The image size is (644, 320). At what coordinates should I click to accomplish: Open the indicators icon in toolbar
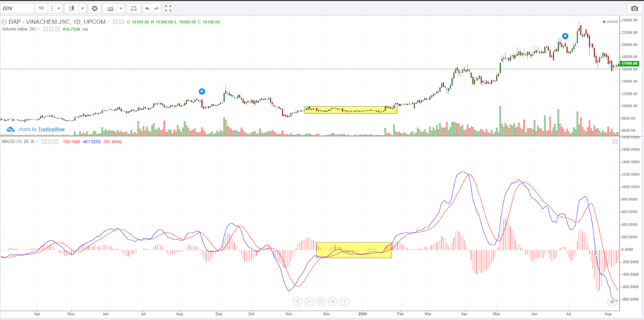click(x=110, y=8)
